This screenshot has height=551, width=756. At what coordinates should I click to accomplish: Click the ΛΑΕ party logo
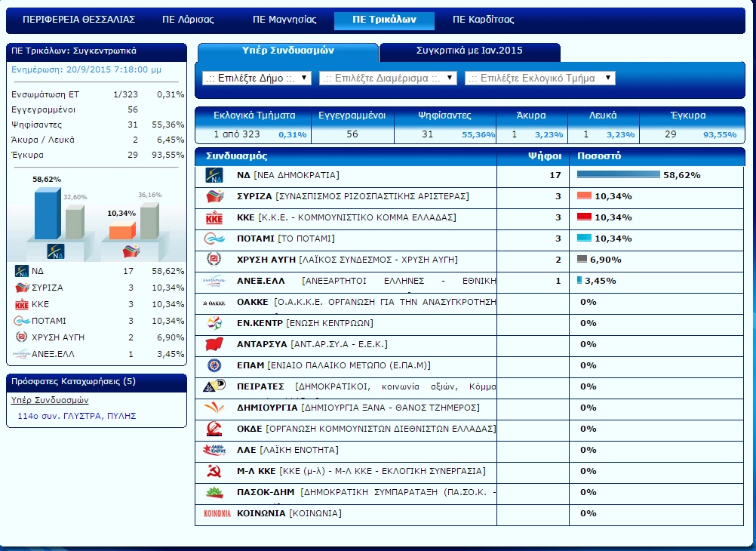[x=214, y=450]
